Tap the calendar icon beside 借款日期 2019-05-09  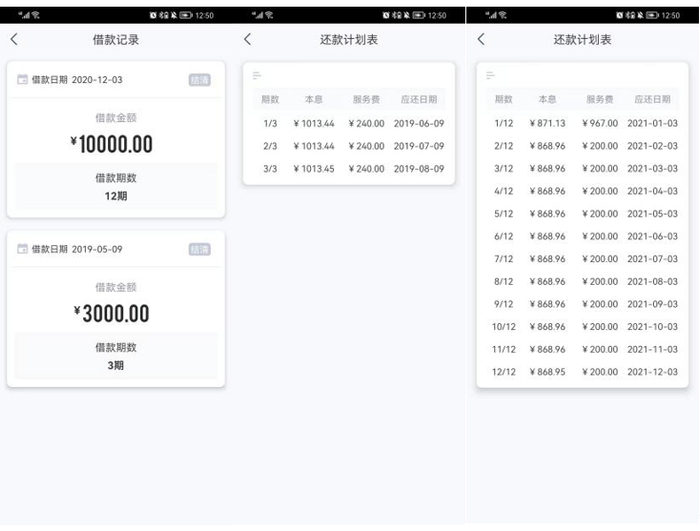click(22, 249)
